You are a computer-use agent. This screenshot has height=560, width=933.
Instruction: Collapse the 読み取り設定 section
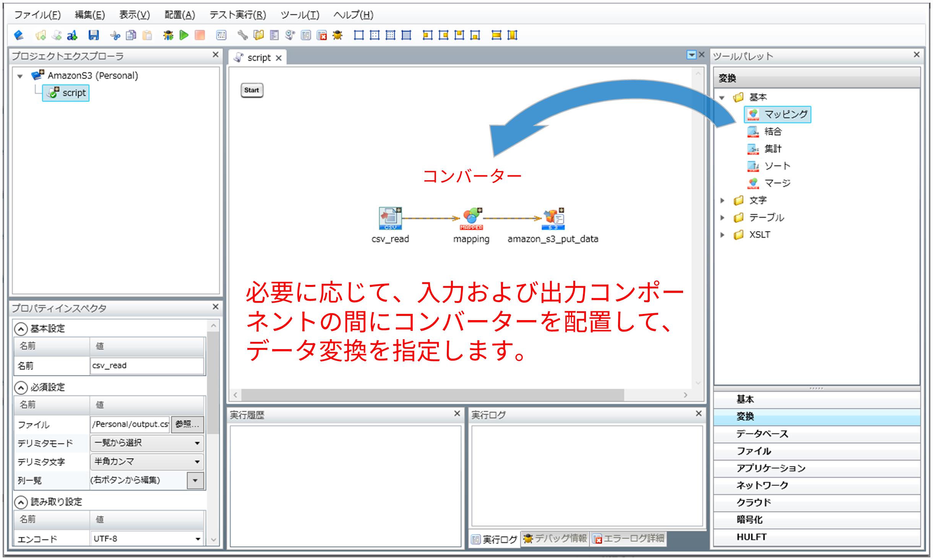[x=21, y=502]
